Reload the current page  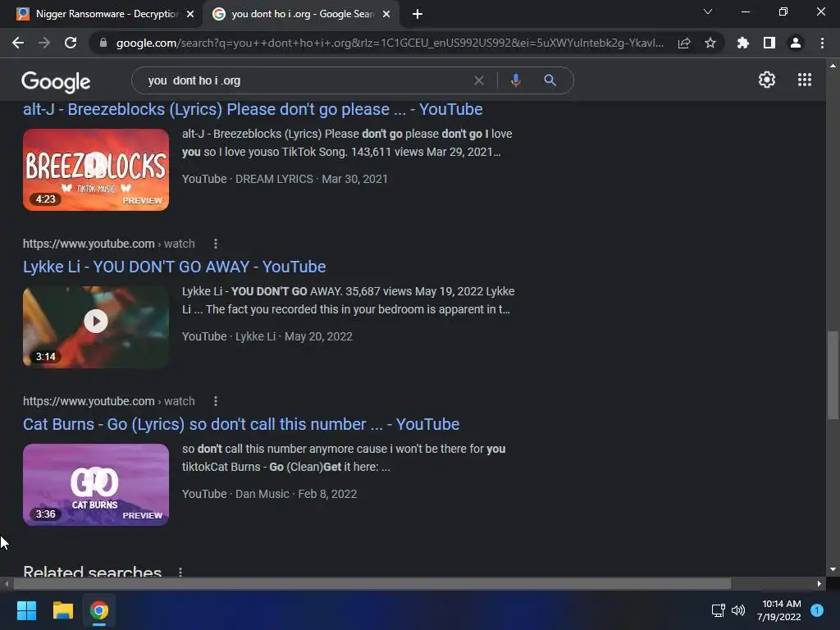click(x=71, y=43)
